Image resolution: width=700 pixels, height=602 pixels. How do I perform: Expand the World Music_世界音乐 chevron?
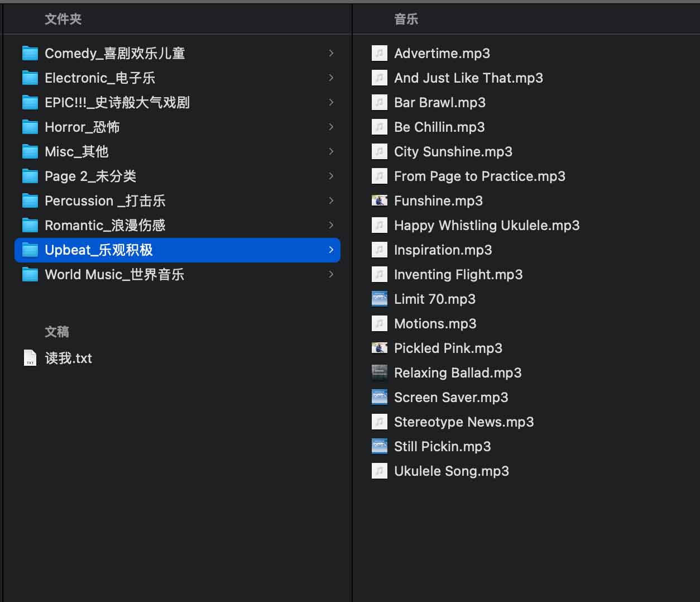click(x=331, y=274)
